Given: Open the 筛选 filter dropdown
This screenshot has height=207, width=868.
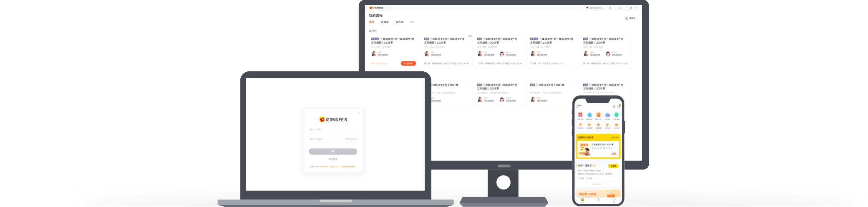Looking at the screenshot, I should tap(413, 22).
